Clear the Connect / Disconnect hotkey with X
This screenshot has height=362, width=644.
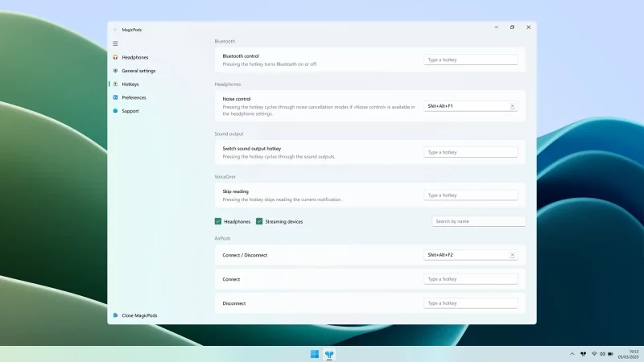click(512, 255)
